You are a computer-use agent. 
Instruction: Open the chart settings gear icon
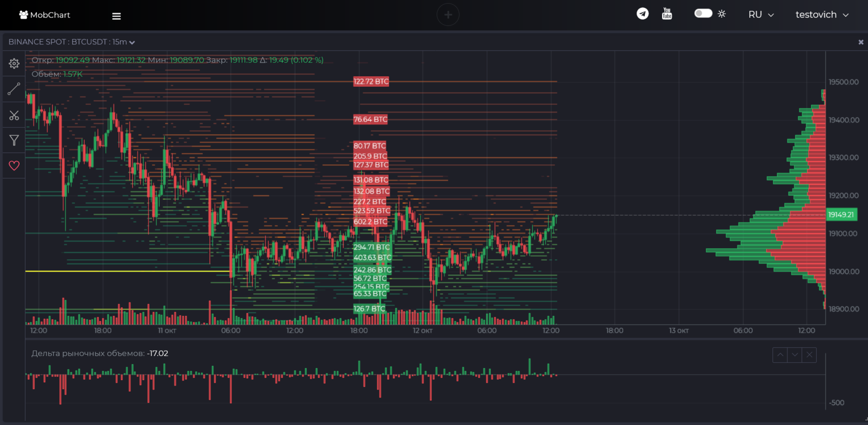click(14, 64)
